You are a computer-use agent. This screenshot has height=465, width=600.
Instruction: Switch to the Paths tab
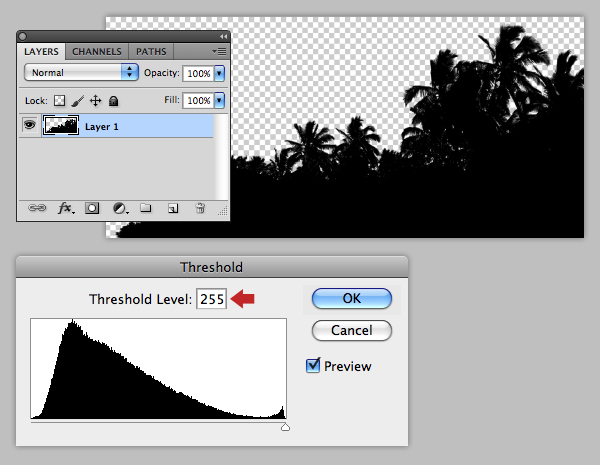(151, 52)
